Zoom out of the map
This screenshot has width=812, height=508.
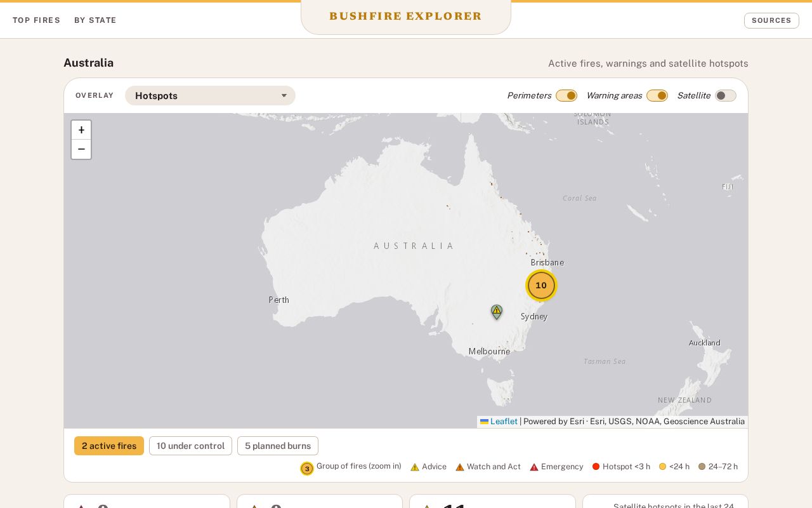tap(81, 149)
